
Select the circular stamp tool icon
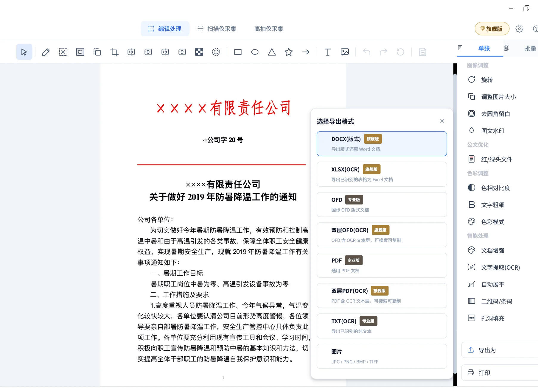click(216, 52)
